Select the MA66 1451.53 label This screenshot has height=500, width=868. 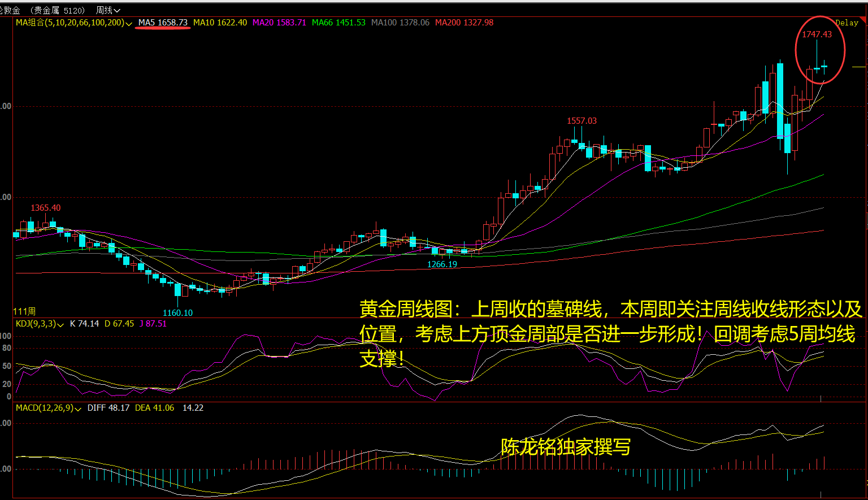(x=338, y=23)
